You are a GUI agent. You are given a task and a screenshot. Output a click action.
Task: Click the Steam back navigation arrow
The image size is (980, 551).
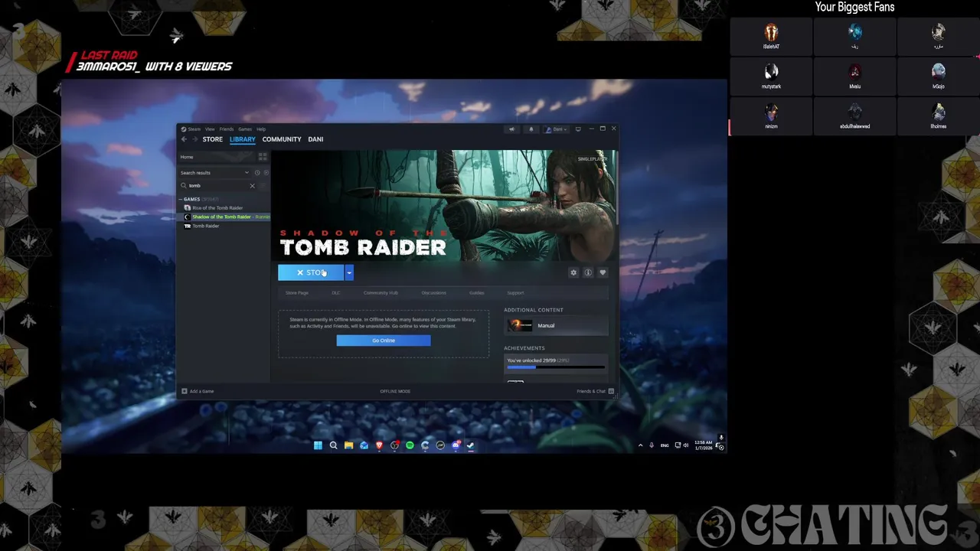click(184, 139)
